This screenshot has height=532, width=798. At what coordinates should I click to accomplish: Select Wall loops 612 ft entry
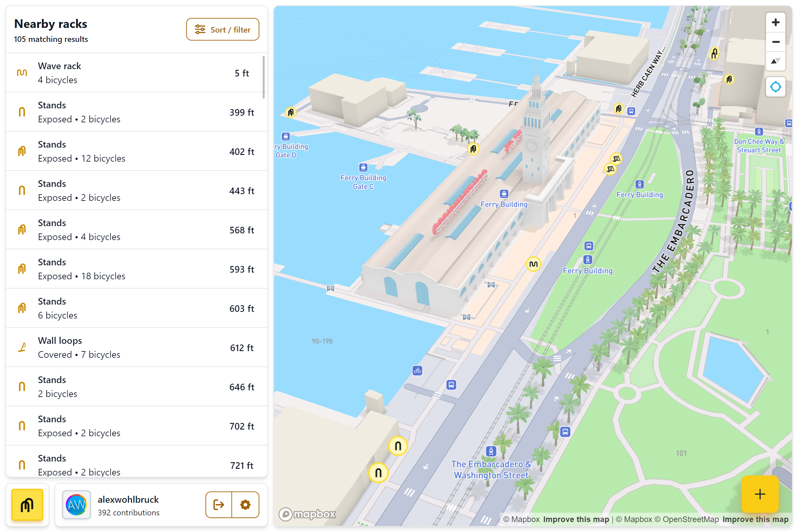pyautogui.click(x=136, y=347)
